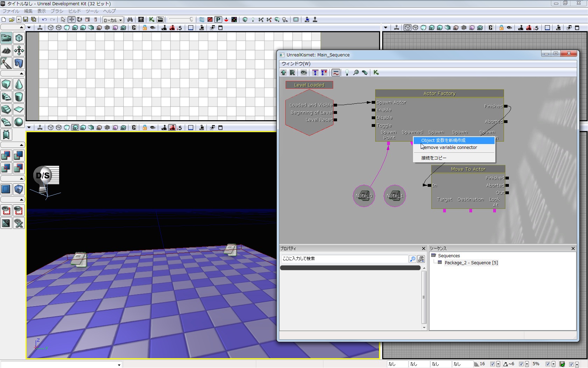Toggle the drag grid snap checkbox

(492, 364)
